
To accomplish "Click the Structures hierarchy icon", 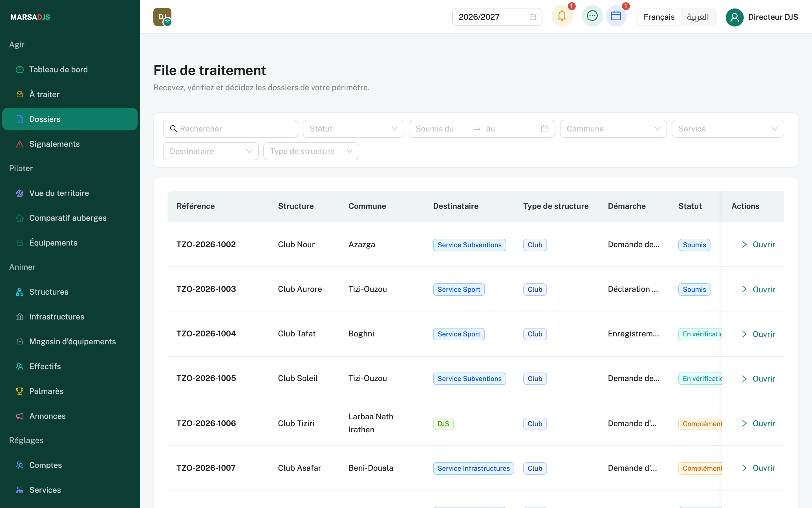I will coord(20,292).
